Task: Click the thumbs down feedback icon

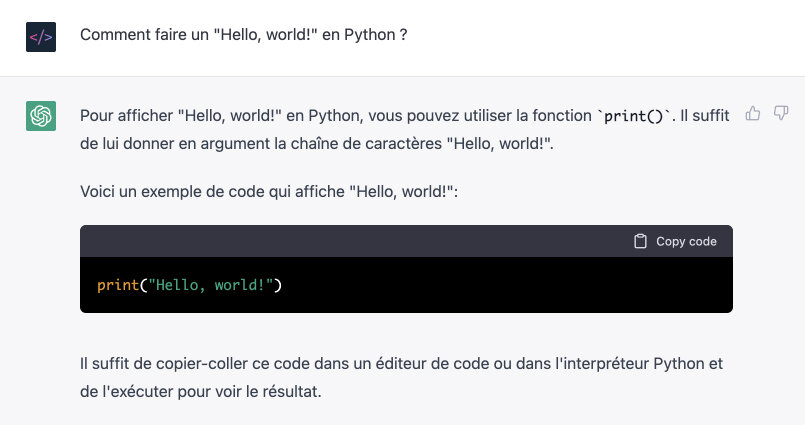Action: point(781,113)
